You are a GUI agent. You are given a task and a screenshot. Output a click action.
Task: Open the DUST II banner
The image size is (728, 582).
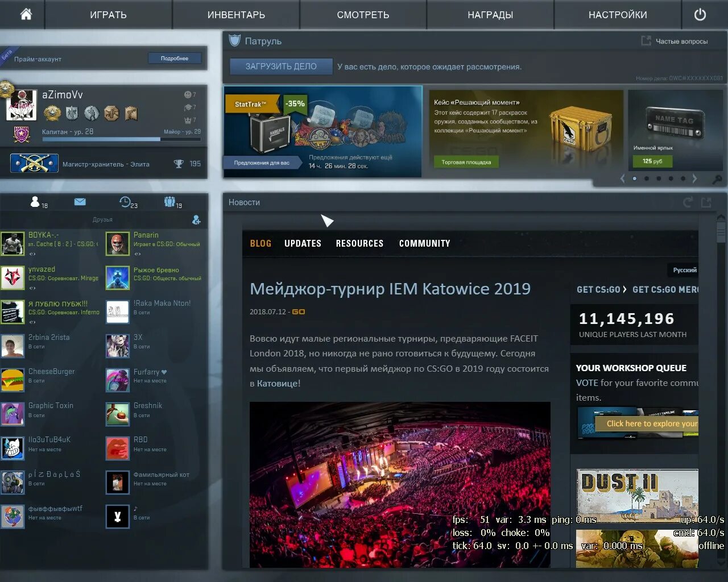tap(637, 496)
